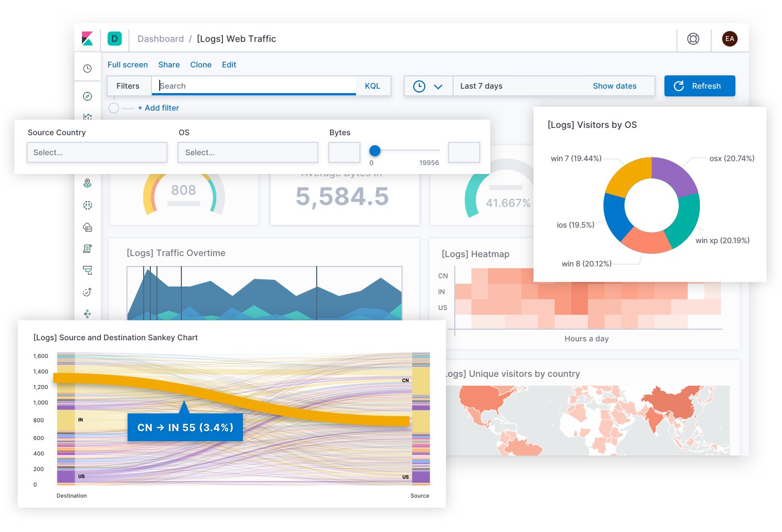Viewport: 782px width, 532px height.
Task: Click the Bytes maximum value field
Action: pyautogui.click(x=464, y=152)
